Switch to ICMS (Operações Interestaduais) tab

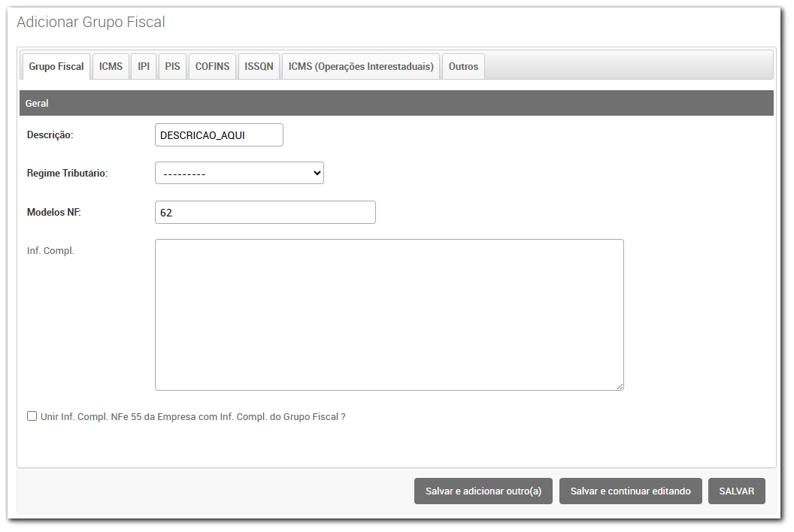[361, 66]
